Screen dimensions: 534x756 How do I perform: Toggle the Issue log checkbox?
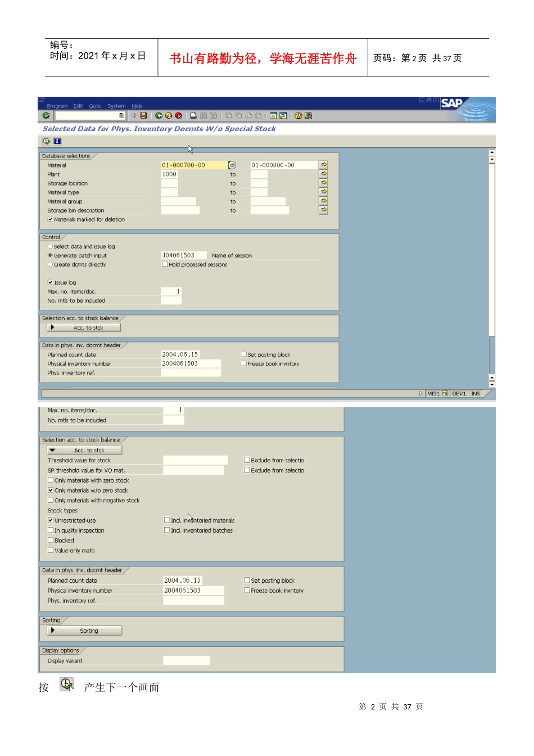51,282
